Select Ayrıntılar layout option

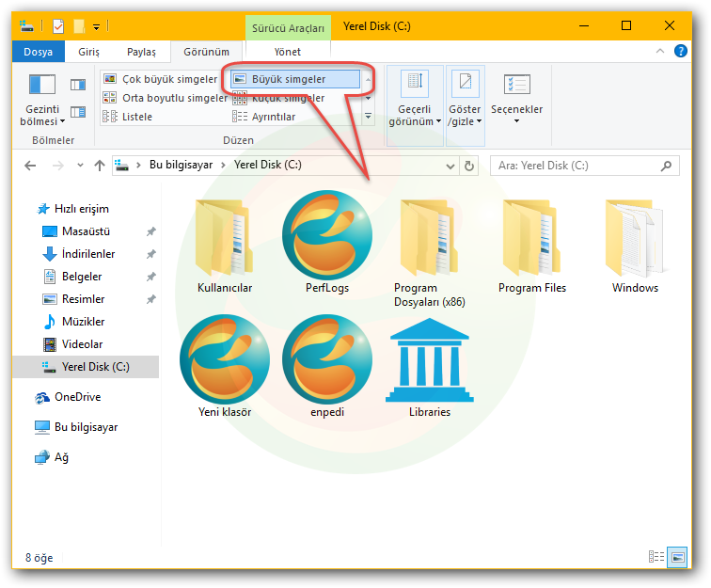pyautogui.click(x=264, y=117)
